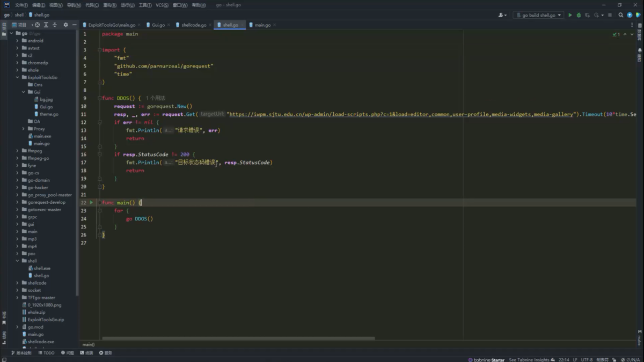This screenshot has height=362, width=644.
Task: Expand the go_proxy_pool-master folder
Action: pos(17,195)
